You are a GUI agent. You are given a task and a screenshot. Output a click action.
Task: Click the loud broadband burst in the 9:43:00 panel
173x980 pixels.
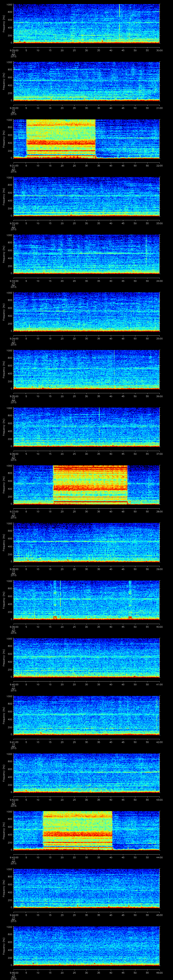78,831
